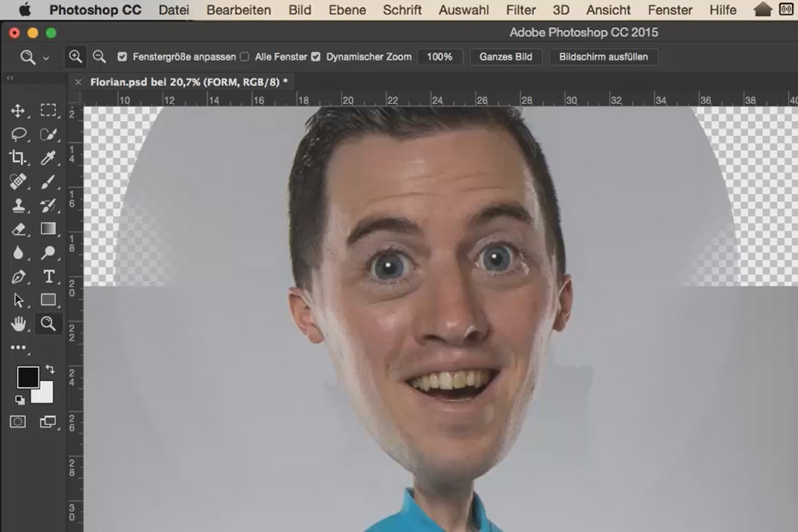Select the Eyedropper tool
This screenshot has height=532, width=798.
click(x=48, y=158)
